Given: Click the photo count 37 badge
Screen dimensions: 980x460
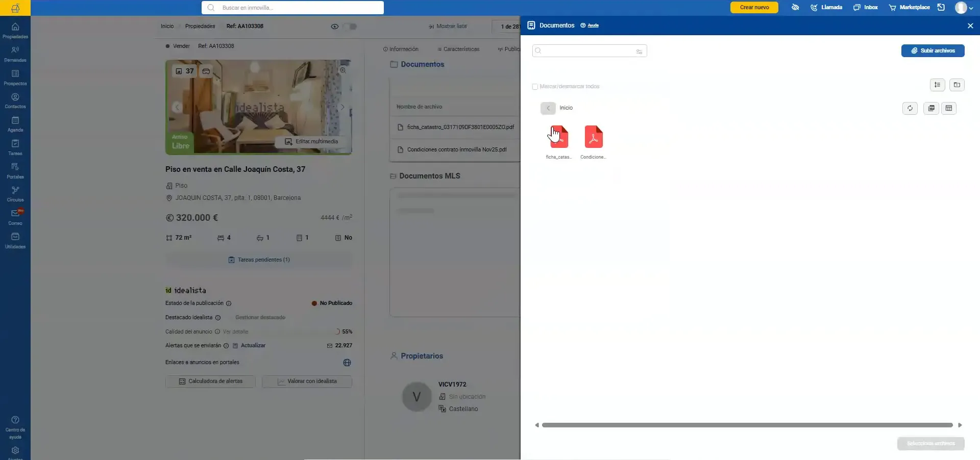Looking at the screenshot, I should [185, 71].
